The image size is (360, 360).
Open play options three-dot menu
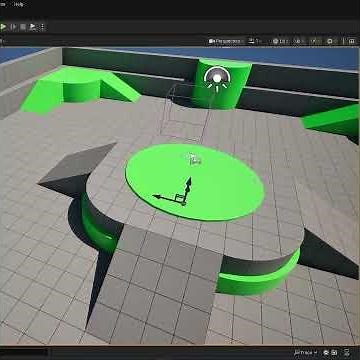[x=42, y=27]
